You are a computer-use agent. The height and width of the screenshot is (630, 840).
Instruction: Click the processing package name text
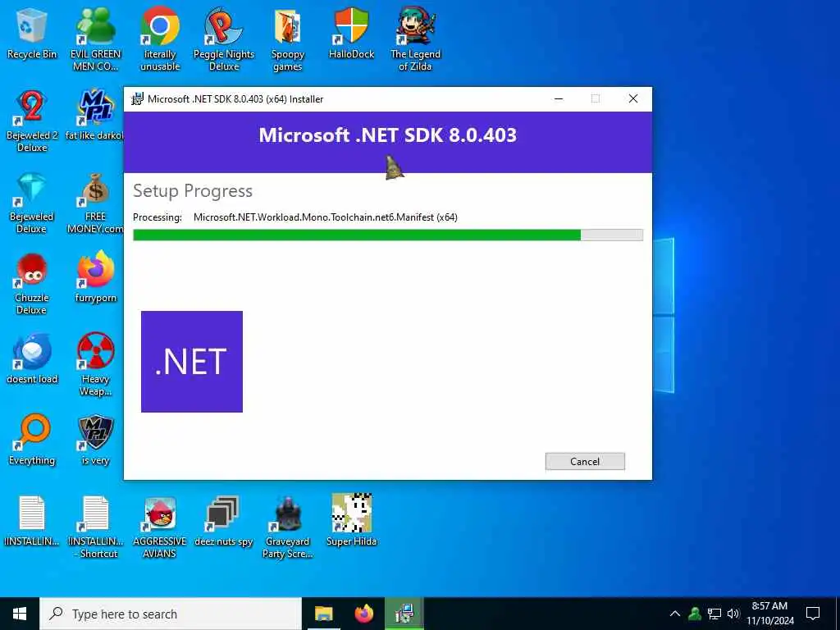(325, 217)
